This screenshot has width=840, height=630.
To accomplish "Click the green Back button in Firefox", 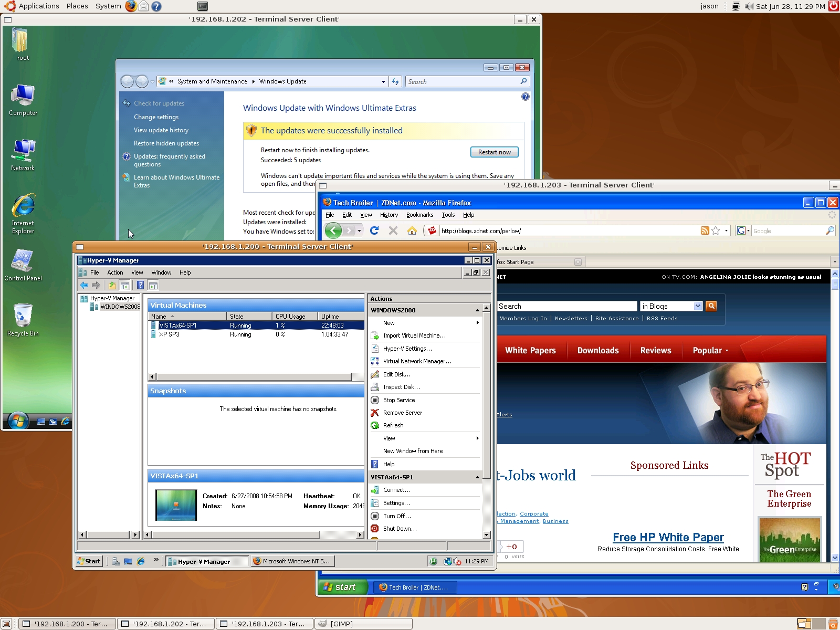I will [333, 230].
